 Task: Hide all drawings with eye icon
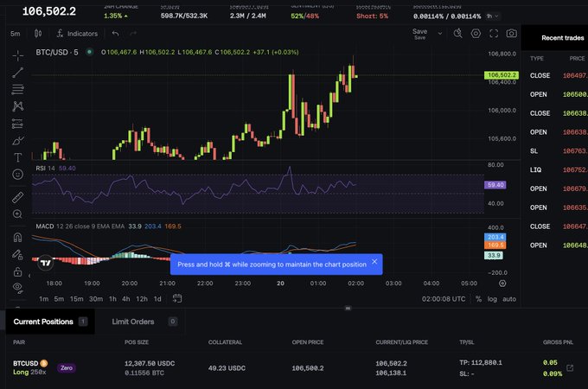[x=17, y=288]
